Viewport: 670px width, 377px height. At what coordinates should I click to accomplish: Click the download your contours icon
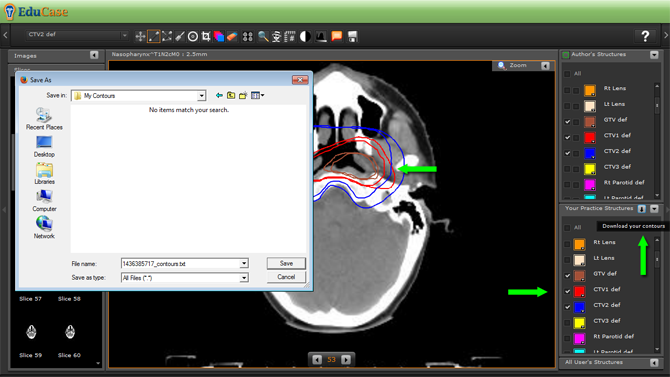pos(642,209)
